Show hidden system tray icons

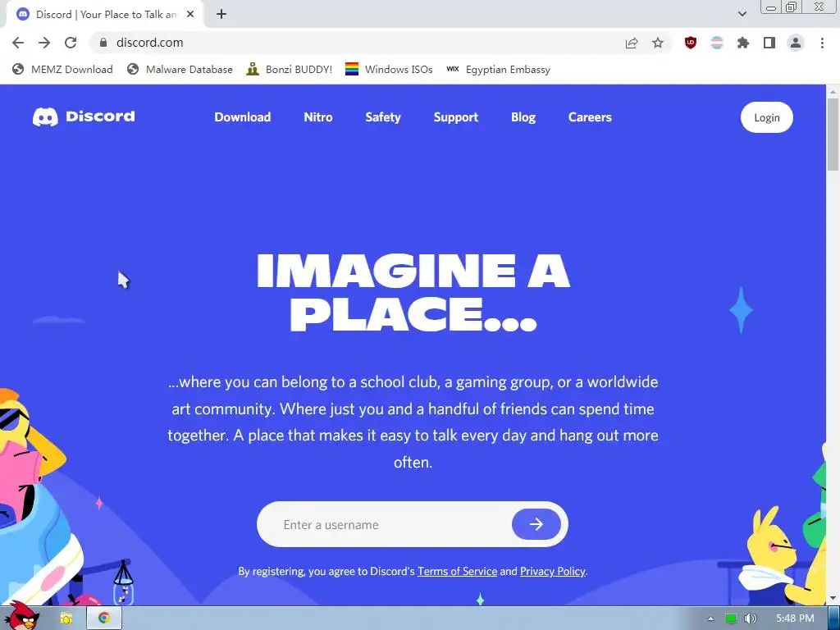710,619
